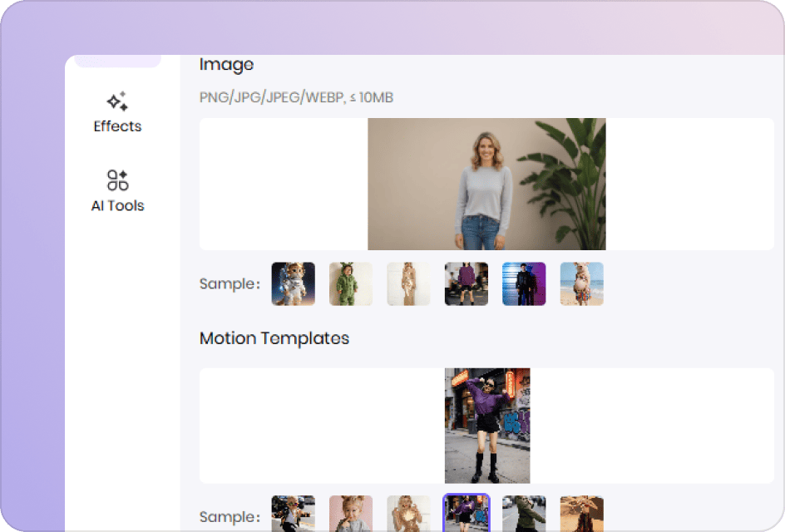Click the Effects label in sidebar
The image size is (785, 532).
117,126
